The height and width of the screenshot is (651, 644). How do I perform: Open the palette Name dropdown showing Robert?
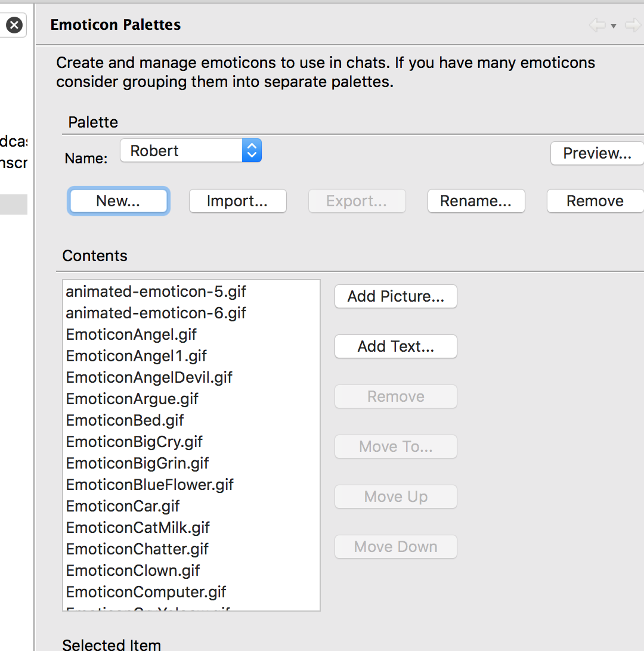179,150
